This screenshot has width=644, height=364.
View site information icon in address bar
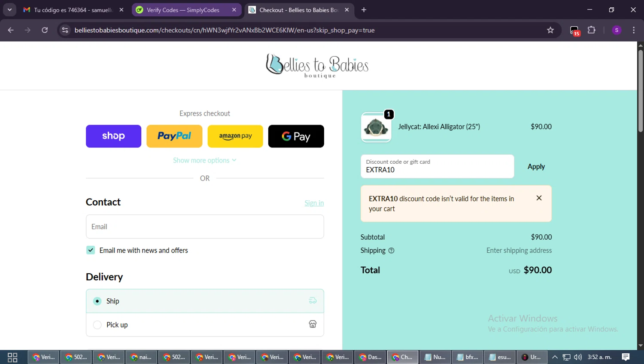pos(65,30)
